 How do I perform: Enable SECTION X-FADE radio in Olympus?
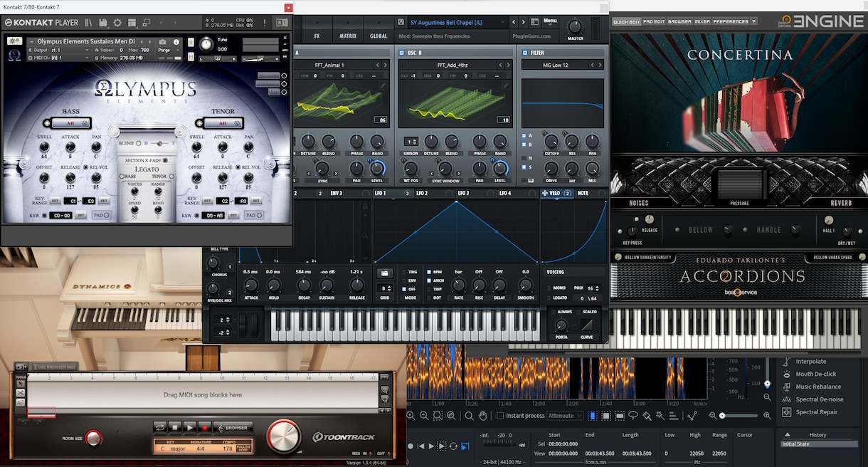pyautogui.click(x=166, y=161)
